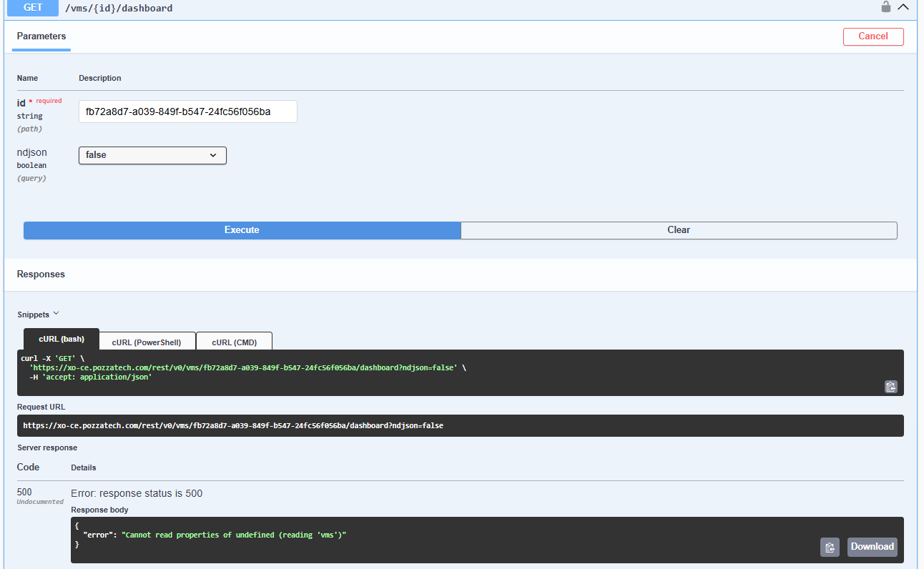Viewport: 924px width, 569px height.
Task: Copy the error response body to clipboard
Action: pyautogui.click(x=830, y=546)
